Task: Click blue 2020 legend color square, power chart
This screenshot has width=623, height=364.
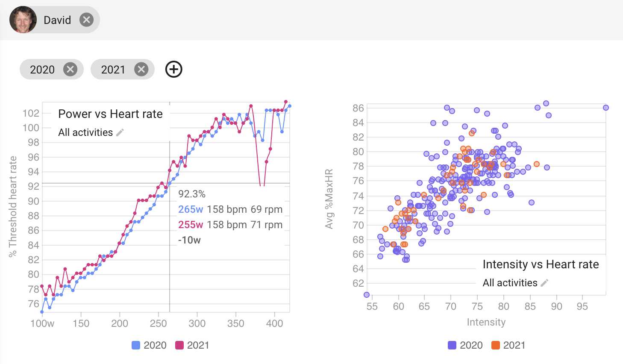Action: coord(136,345)
